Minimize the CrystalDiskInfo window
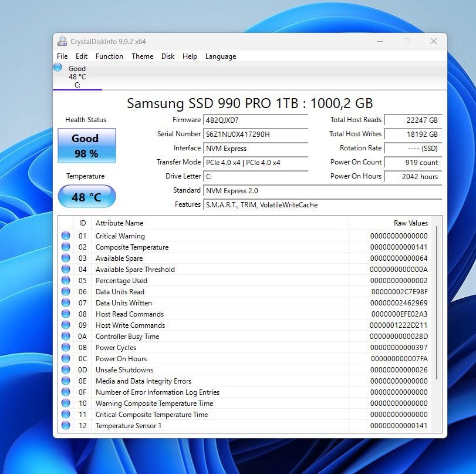476x474 pixels. (380, 41)
